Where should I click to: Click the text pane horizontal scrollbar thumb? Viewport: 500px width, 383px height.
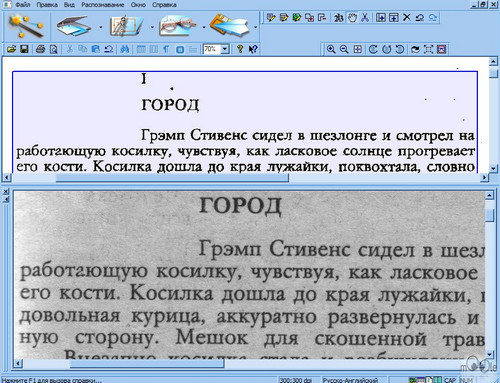(x=172, y=178)
